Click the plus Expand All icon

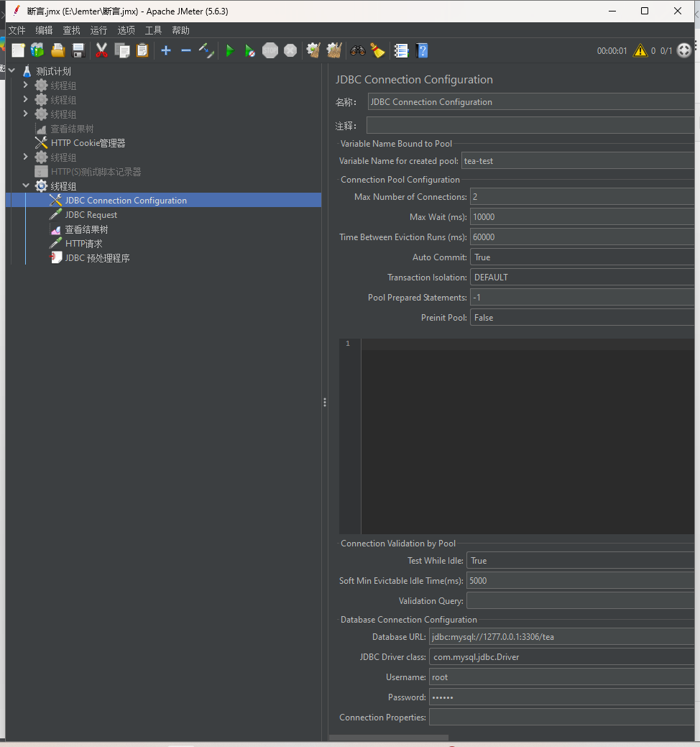166,50
